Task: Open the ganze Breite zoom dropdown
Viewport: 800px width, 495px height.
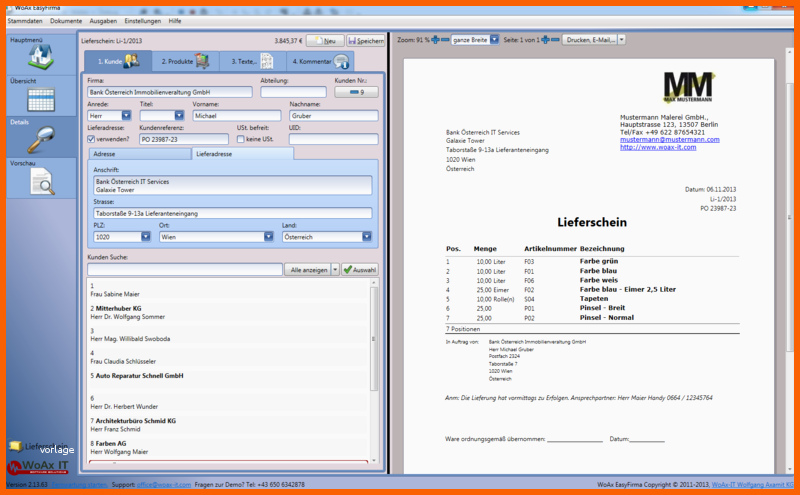Action: pyautogui.click(x=494, y=40)
